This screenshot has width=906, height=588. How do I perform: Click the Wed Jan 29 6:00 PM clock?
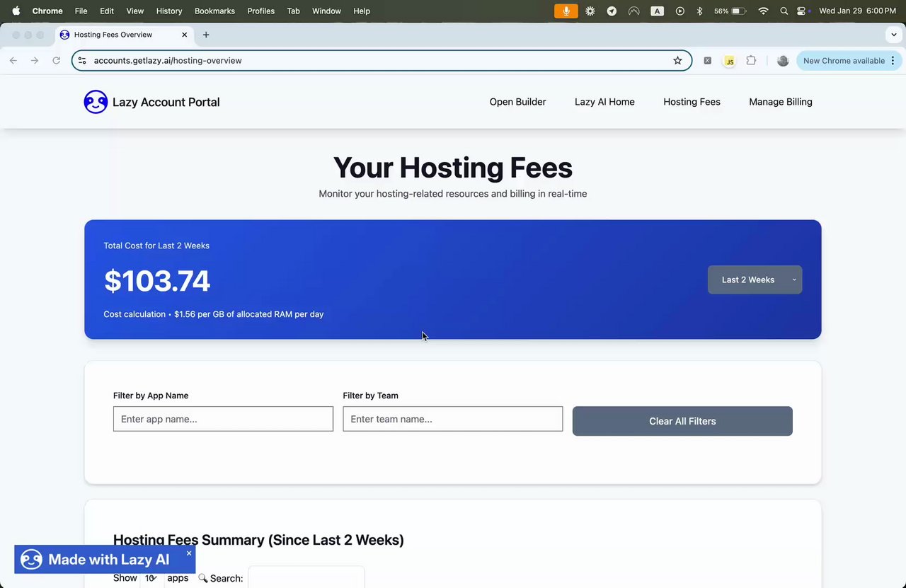(857, 11)
